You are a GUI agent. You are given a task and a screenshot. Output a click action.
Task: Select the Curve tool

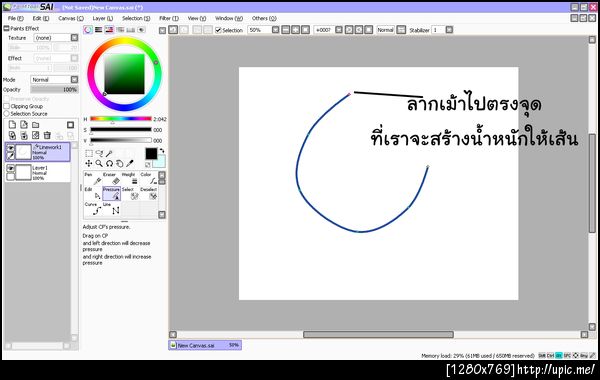93,209
